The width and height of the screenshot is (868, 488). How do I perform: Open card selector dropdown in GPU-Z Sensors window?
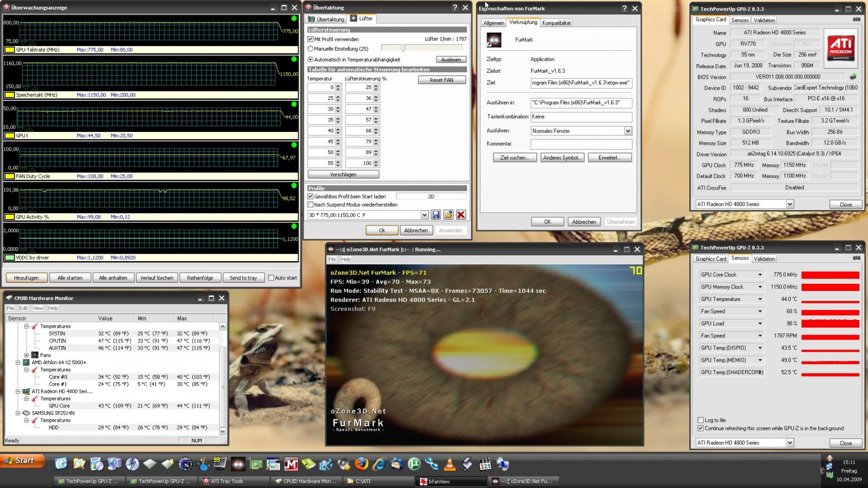[x=790, y=443]
